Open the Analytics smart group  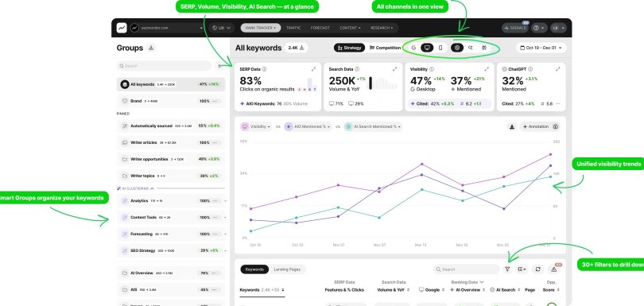[x=171, y=201]
